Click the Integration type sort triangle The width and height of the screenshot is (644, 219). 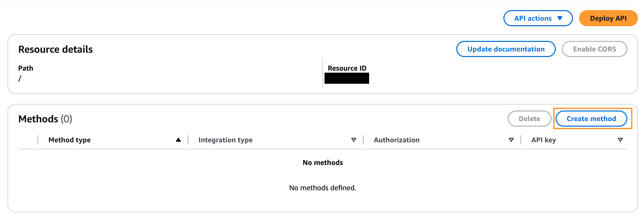pos(354,140)
